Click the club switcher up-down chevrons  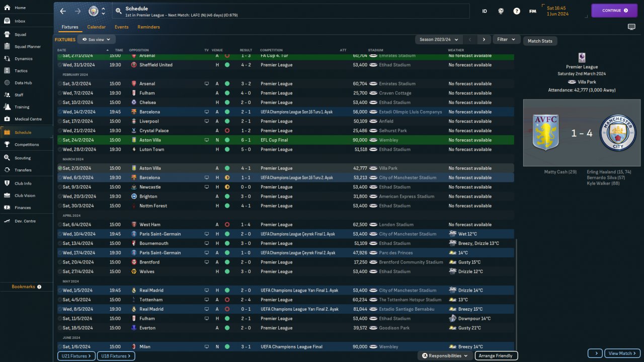104,11
